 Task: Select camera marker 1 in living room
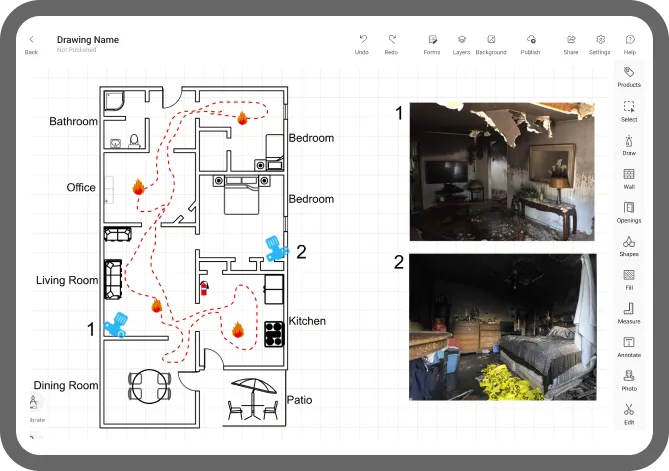click(115, 325)
